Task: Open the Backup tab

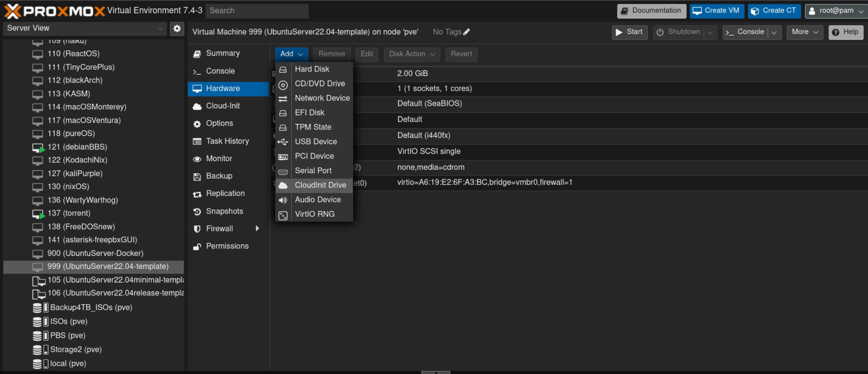Action: click(x=229, y=176)
